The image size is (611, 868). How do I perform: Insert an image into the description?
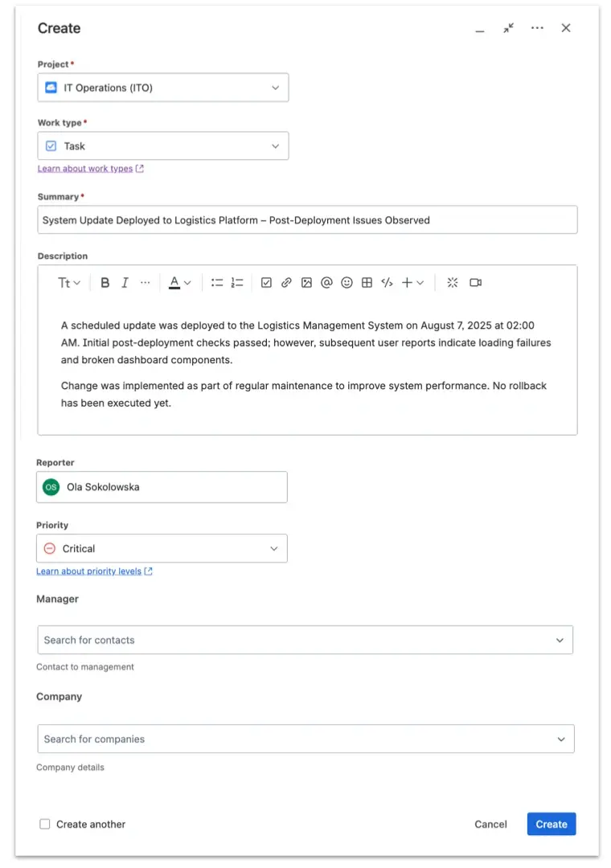[x=307, y=282]
